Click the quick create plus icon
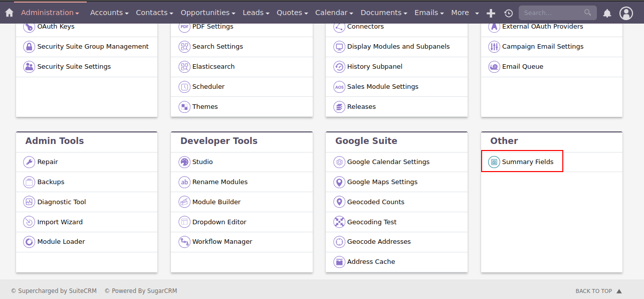 pos(491,13)
